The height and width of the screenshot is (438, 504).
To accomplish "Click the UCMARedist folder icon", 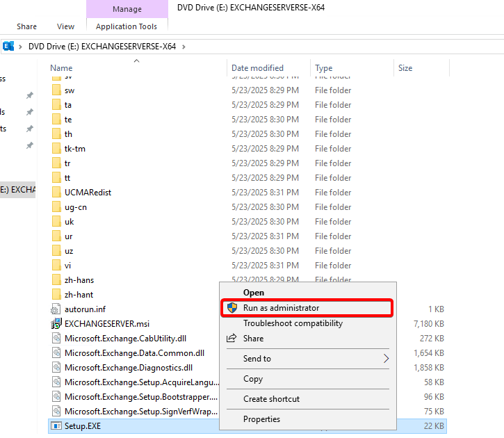I will point(56,192).
